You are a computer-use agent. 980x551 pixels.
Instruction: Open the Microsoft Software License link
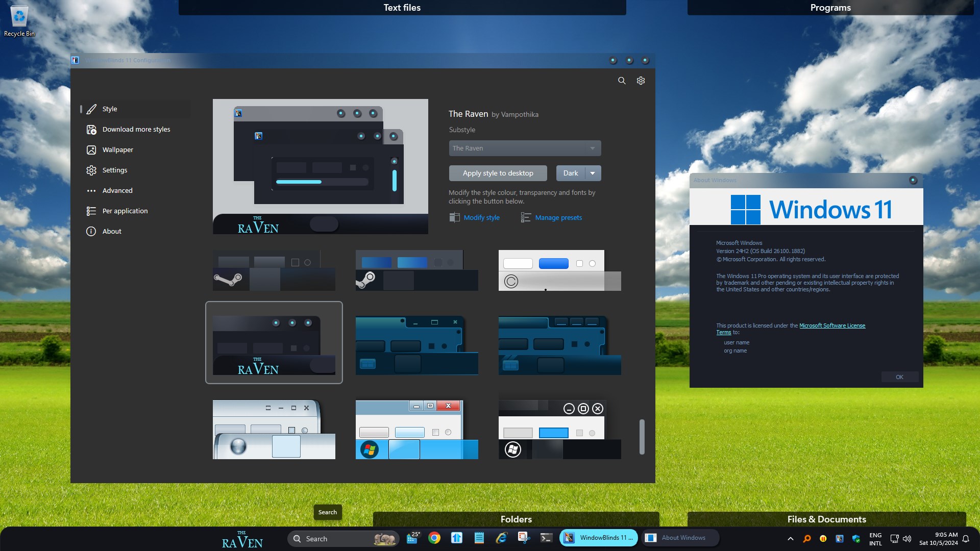832,325
